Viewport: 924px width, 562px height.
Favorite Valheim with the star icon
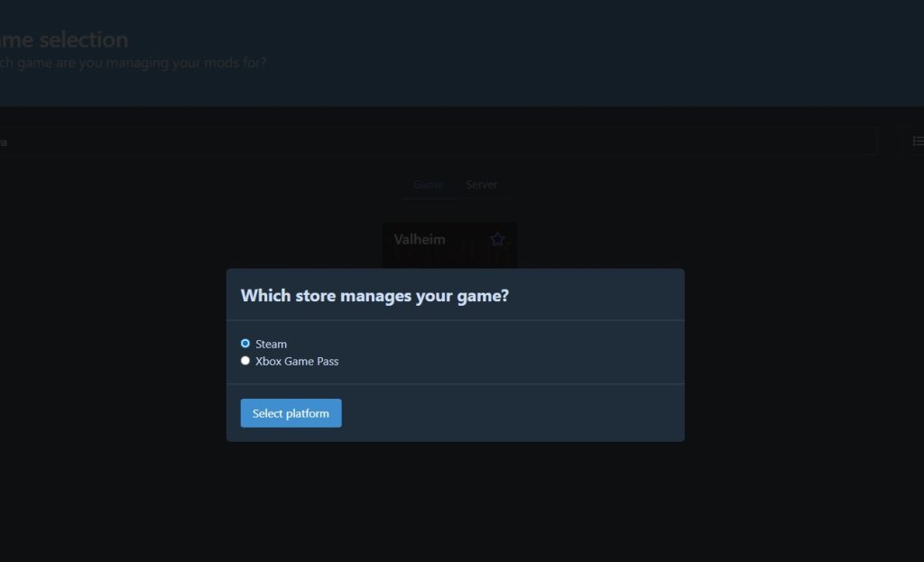point(497,239)
